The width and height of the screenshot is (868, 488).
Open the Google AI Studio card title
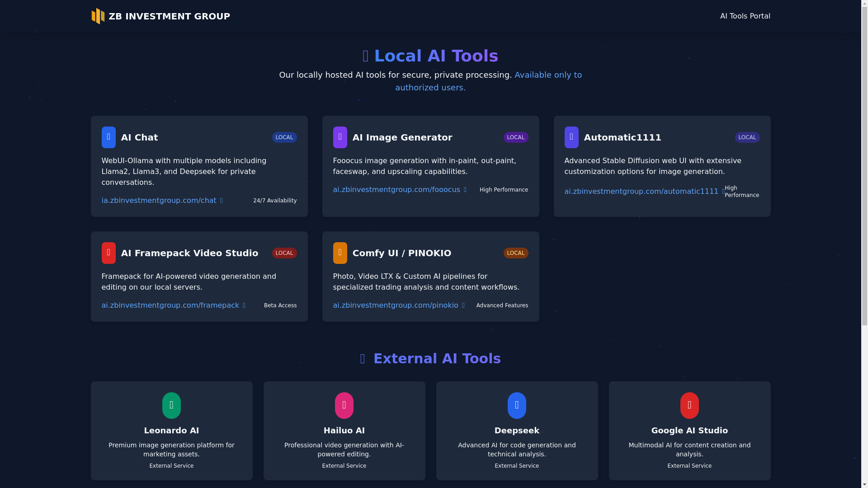[689, 431]
